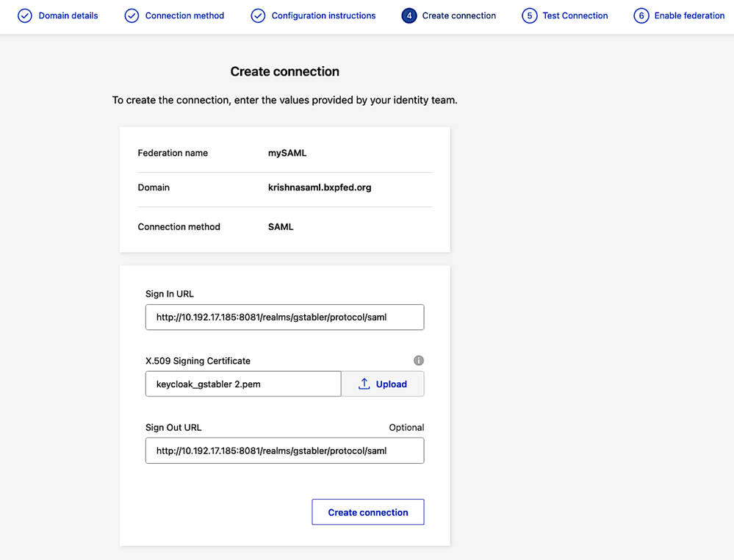Image resolution: width=734 pixels, height=560 pixels.
Task: Open Configuration instructions step
Action: [323, 15]
